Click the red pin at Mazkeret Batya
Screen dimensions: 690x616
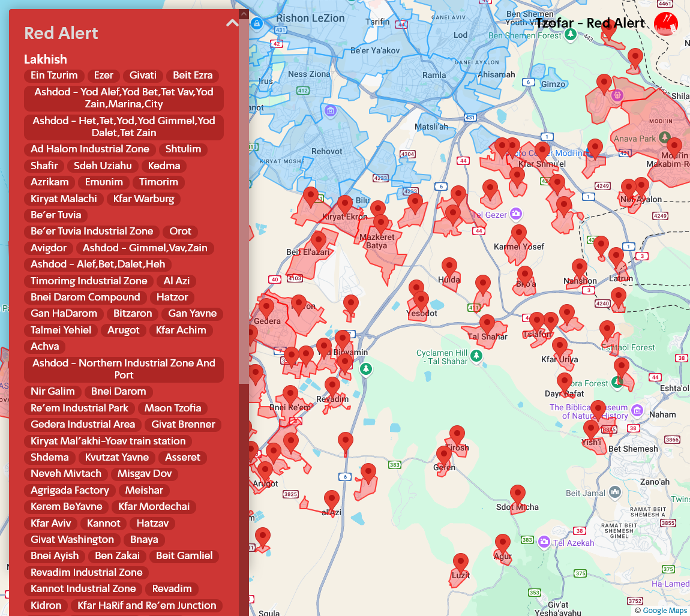point(380,225)
